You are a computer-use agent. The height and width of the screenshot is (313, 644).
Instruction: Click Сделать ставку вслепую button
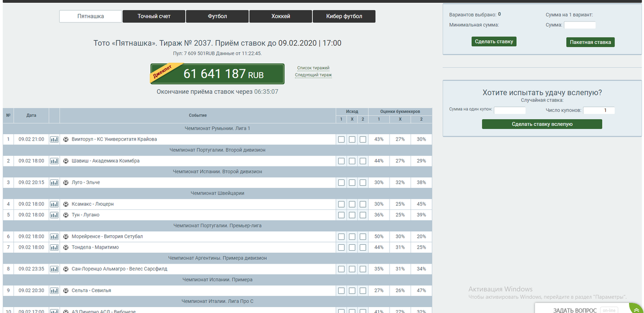point(542,124)
